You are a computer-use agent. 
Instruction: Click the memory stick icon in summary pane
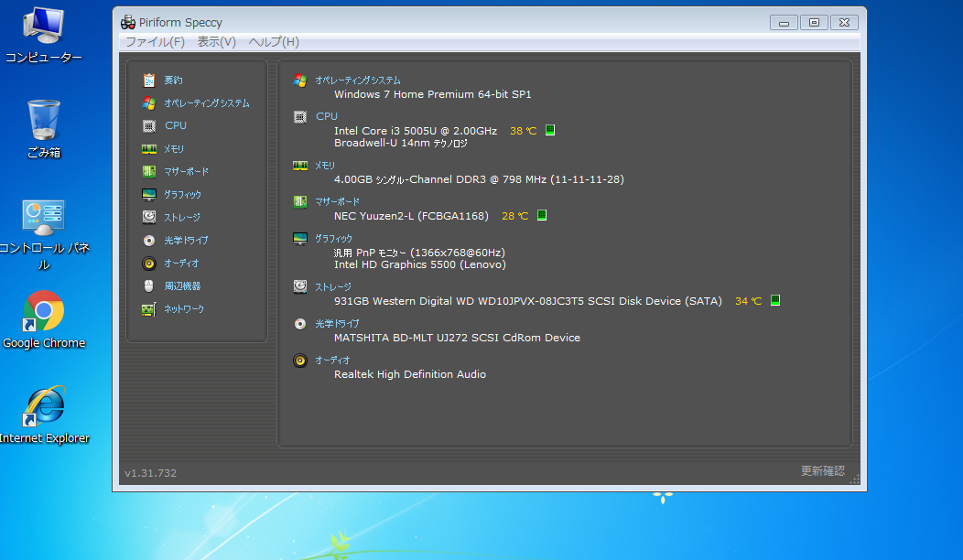click(x=299, y=166)
